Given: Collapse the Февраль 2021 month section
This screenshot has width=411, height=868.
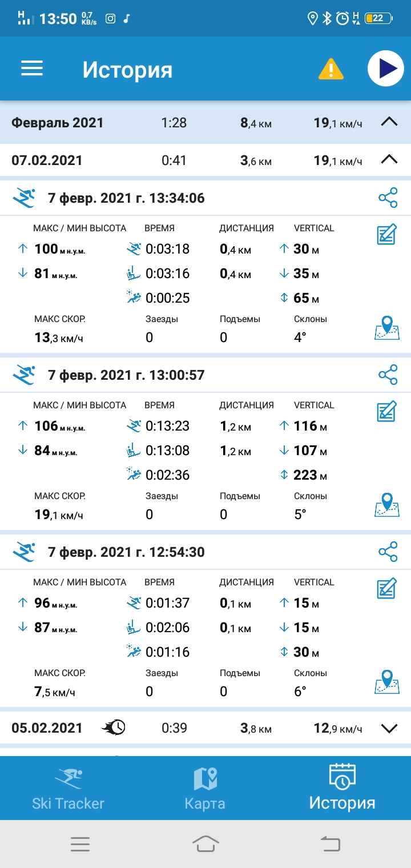Looking at the screenshot, I should tap(389, 122).
